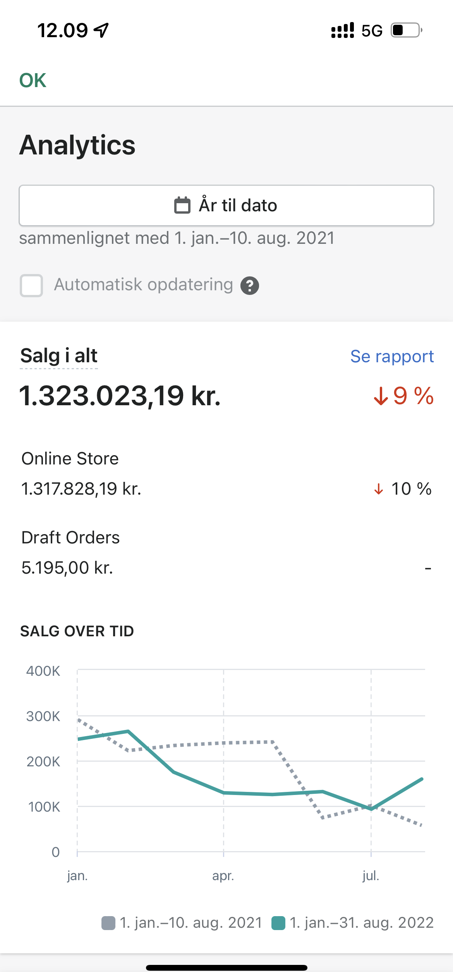Open the Se rapport link
This screenshot has width=453, height=980.
[392, 356]
